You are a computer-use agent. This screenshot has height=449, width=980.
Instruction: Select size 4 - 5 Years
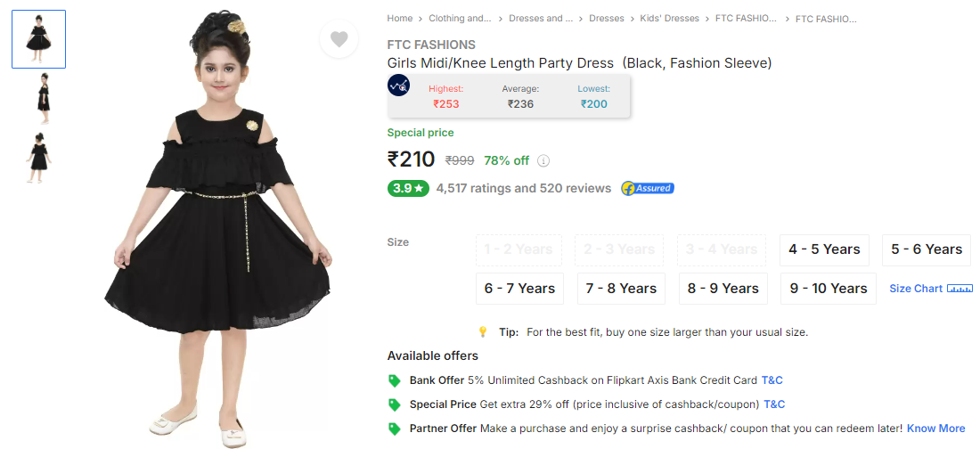click(x=824, y=249)
